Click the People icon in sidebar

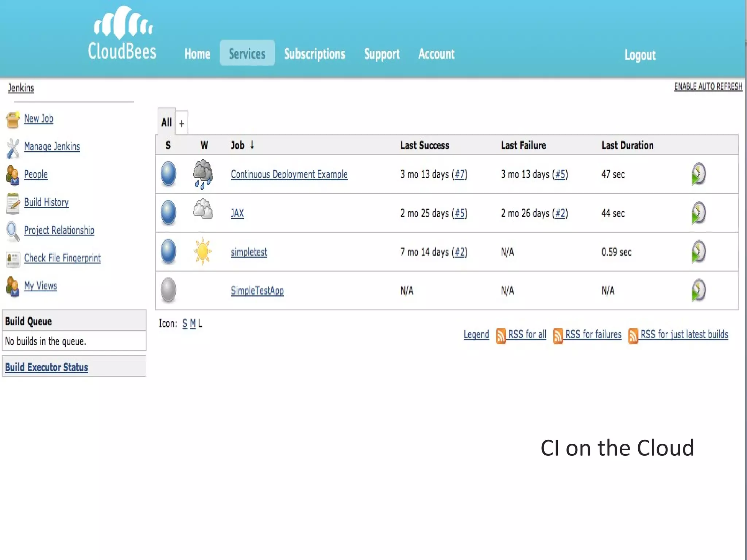coord(13,175)
